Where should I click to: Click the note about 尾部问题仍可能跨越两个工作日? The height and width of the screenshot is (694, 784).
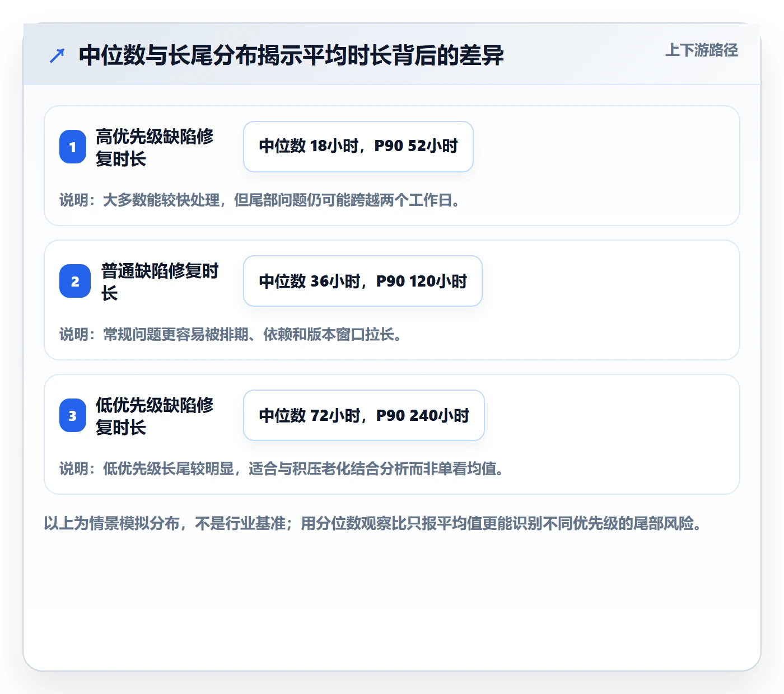click(260, 200)
